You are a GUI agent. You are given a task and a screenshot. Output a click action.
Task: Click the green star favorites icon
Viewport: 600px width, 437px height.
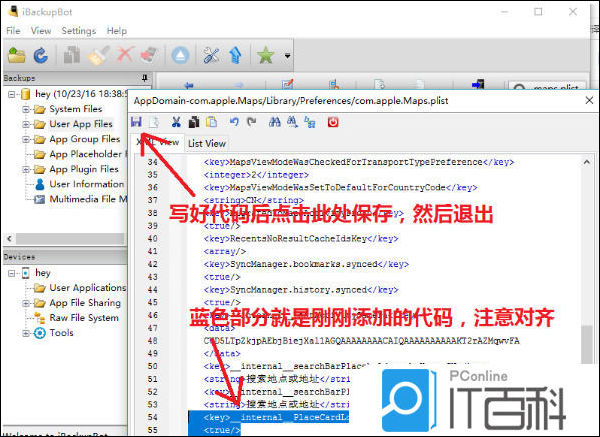click(x=266, y=55)
